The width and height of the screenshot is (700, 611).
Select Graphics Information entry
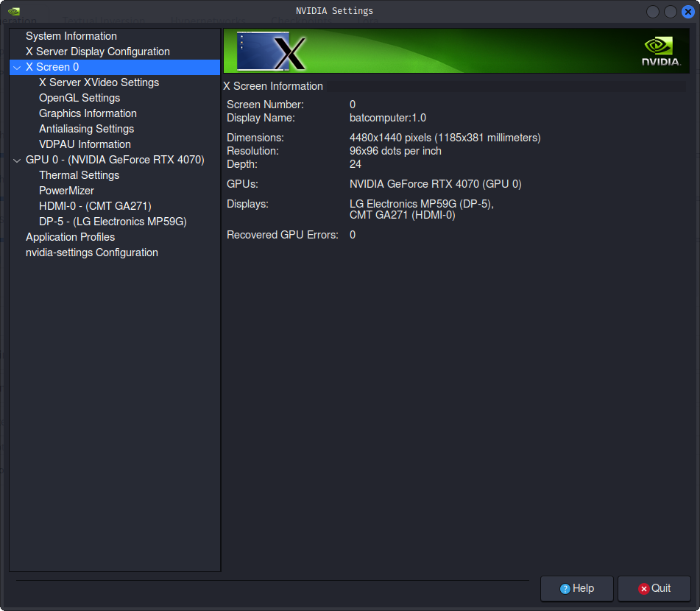click(x=88, y=113)
